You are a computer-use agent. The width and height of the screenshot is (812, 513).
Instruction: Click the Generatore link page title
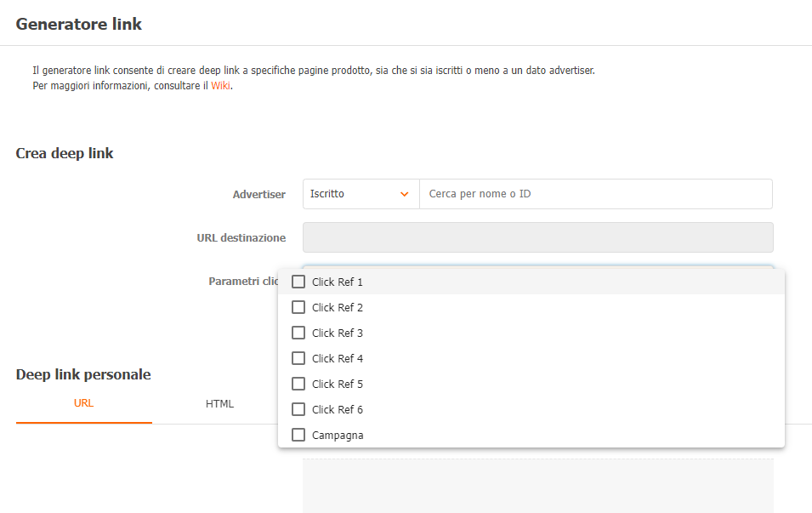[79, 25]
